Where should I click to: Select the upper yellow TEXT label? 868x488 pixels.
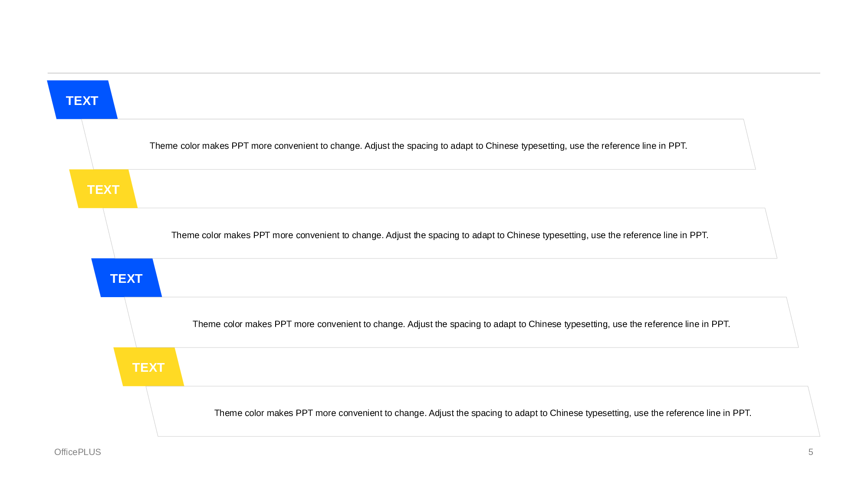click(x=103, y=189)
